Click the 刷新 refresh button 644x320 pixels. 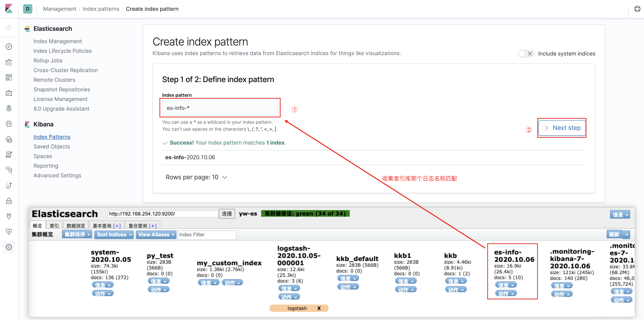click(614, 234)
